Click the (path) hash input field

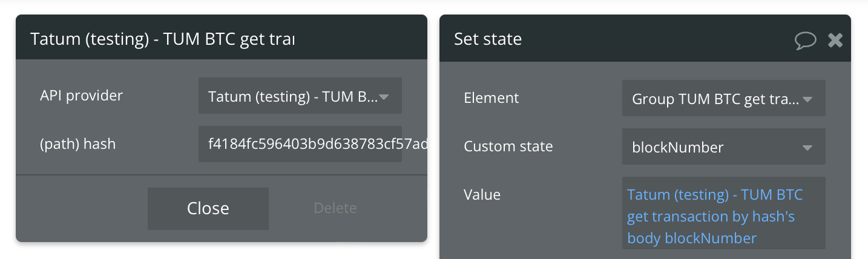300,144
